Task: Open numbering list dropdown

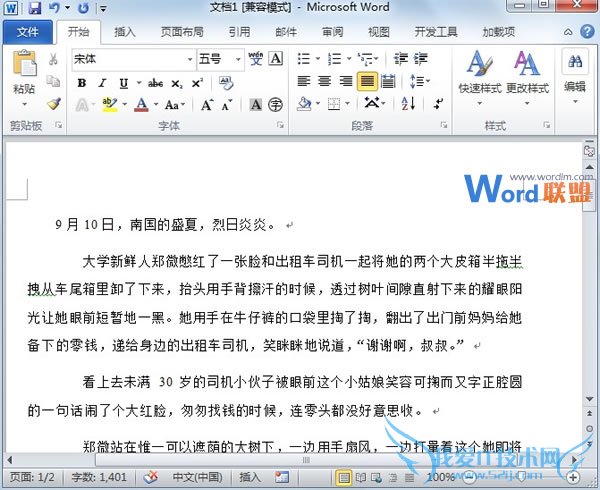Action: (x=349, y=59)
